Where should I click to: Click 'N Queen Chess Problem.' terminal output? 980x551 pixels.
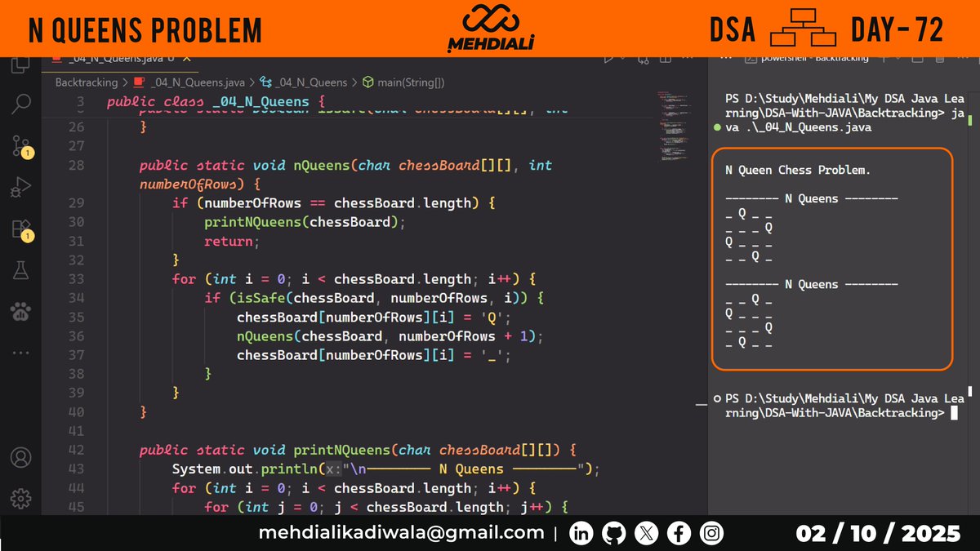pyautogui.click(x=798, y=171)
